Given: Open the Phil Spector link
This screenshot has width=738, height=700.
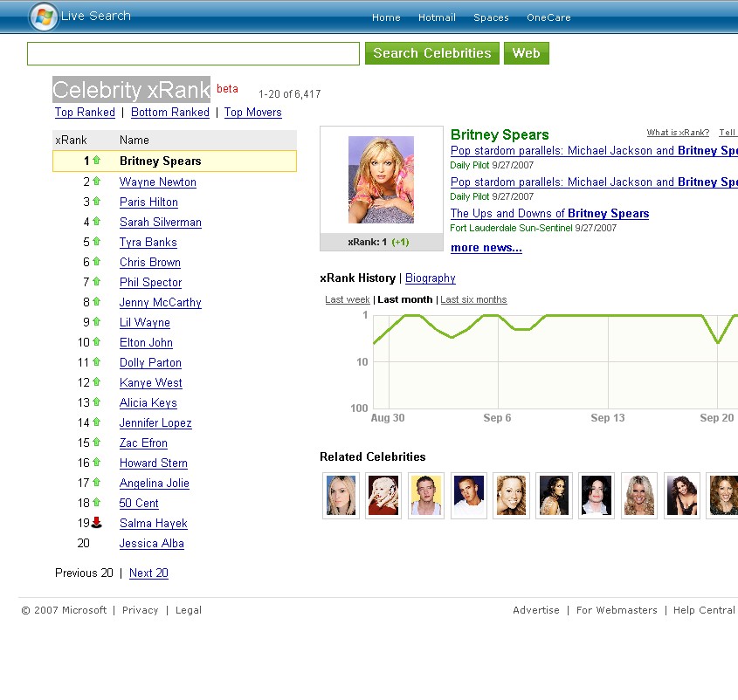Looking at the screenshot, I should coord(150,282).
